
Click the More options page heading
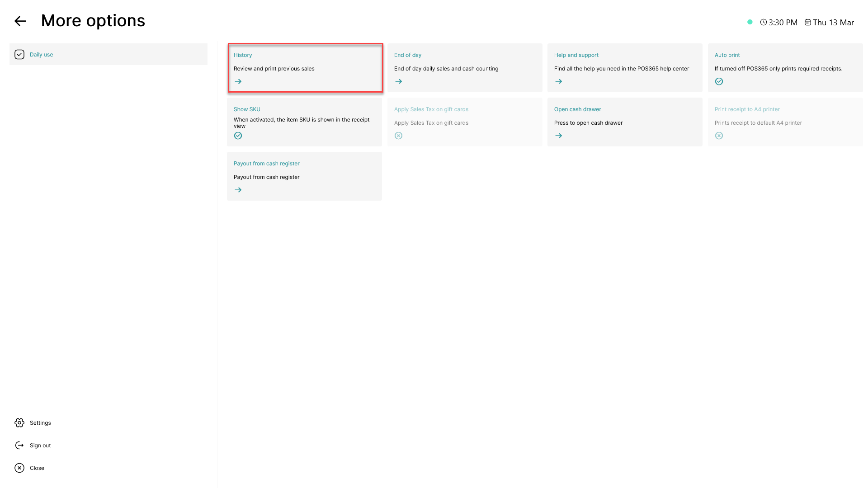[93, 21]
